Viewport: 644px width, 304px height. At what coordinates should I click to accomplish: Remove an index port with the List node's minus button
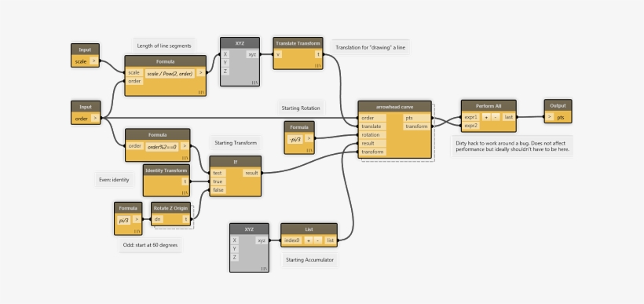point(317,240)
